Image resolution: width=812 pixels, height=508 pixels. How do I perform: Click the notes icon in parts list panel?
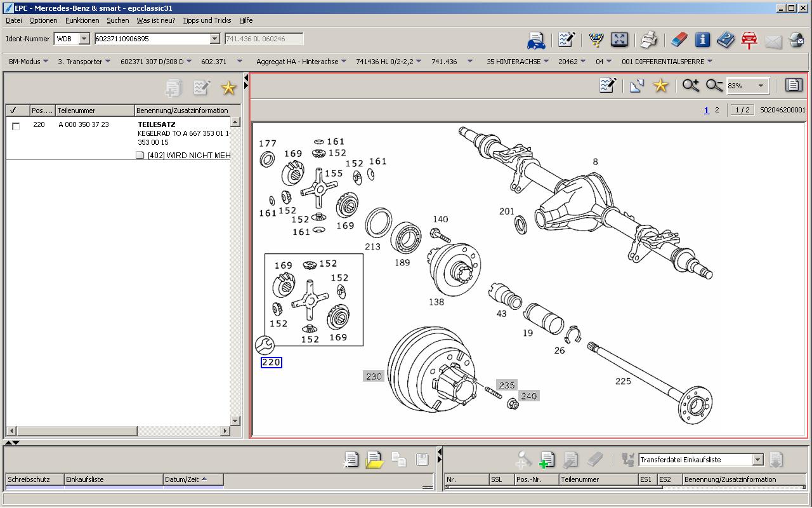tap(202, 87)
